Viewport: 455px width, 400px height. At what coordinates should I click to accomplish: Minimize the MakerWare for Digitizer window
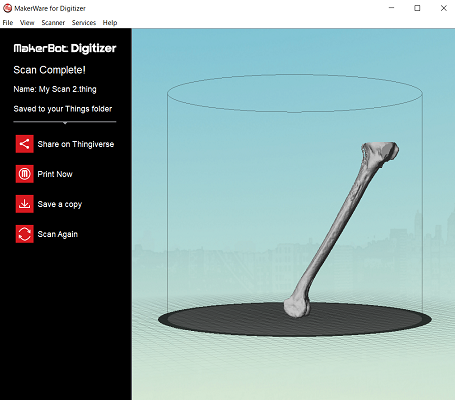pos(392,8)
